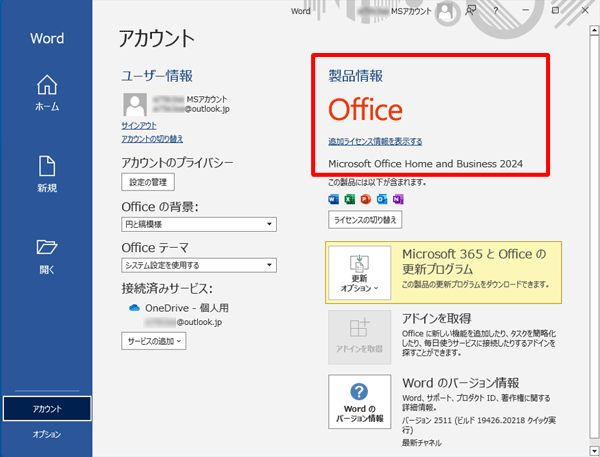Screen dimensions: 600x457
Task: Click Microsoft Office Home and Business 2024 text
Action: tap(425, 164)
